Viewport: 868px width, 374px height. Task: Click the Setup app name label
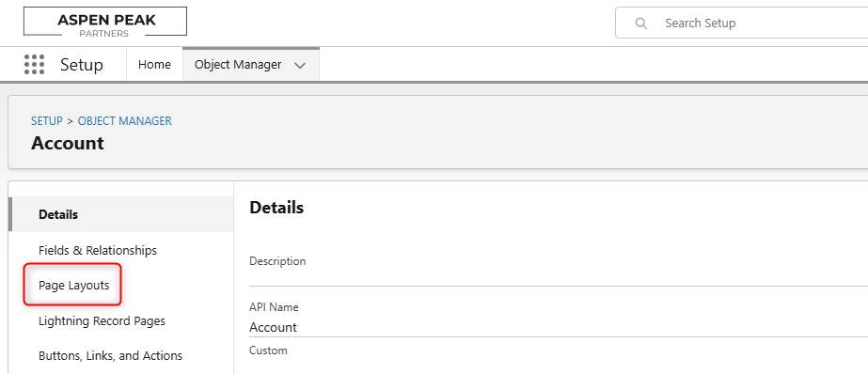(x=82, y=65)
